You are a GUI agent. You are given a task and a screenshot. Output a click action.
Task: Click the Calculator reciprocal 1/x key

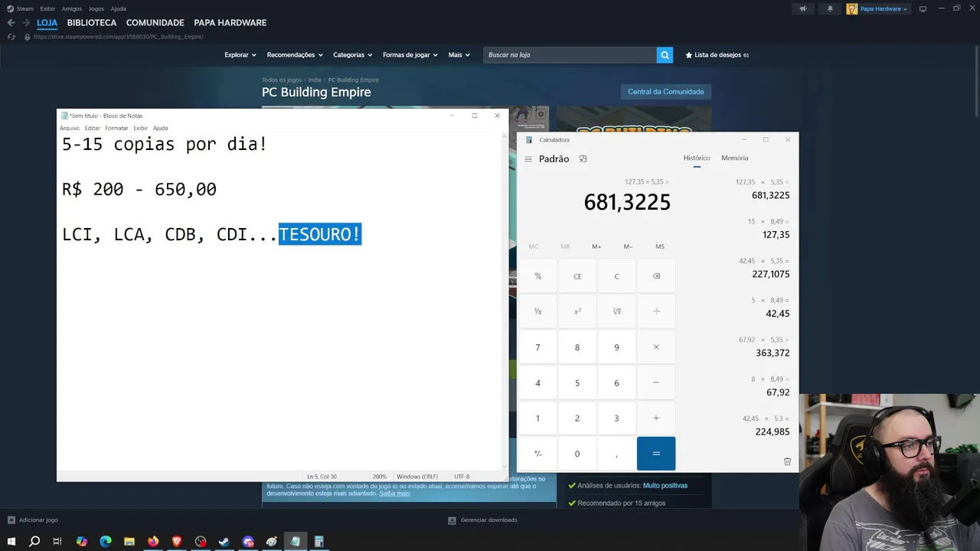point(538,311)
